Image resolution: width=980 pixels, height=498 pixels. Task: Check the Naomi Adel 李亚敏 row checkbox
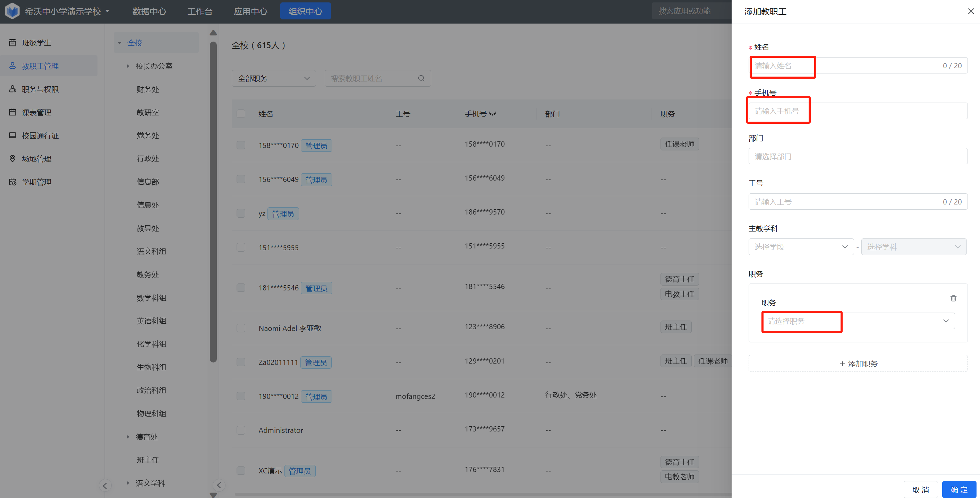241,328
